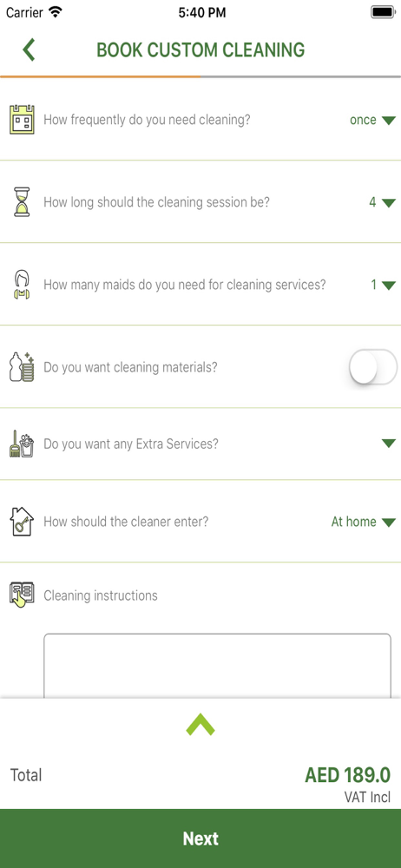Open the session length dropdown showing 4

[x=382, y=202]
